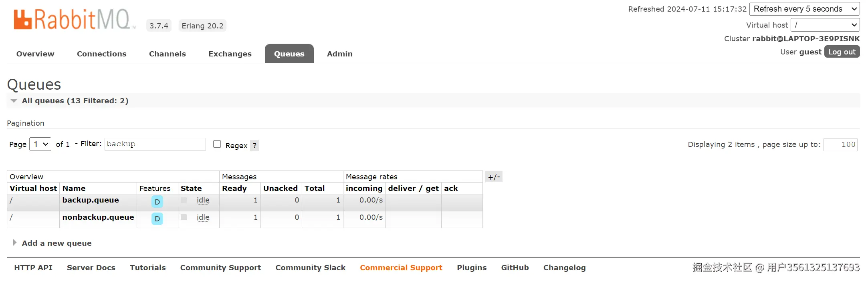Click the queue Filter input field
868x281 pixels.
point(155,144)
